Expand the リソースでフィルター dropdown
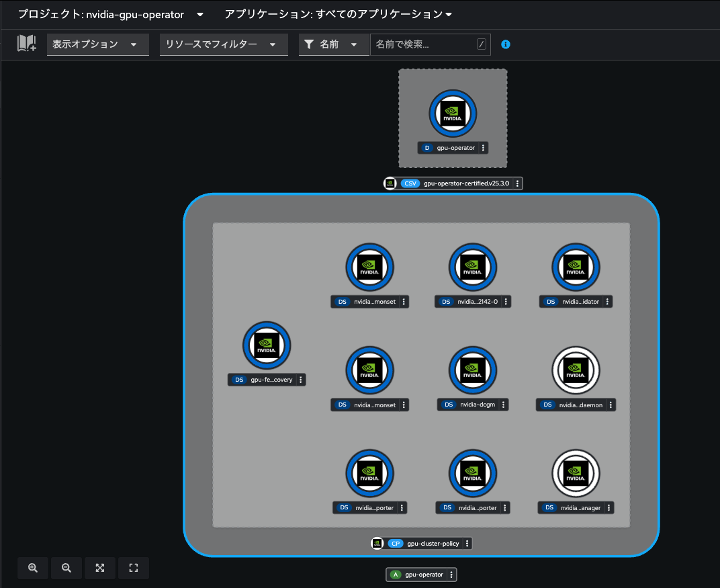 [224, 44]
